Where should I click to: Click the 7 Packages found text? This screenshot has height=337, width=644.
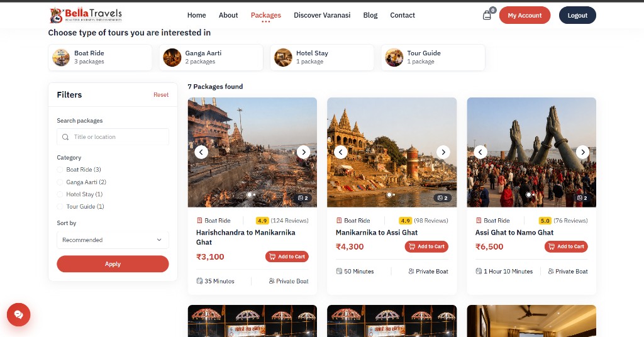[x=215, y=87]
